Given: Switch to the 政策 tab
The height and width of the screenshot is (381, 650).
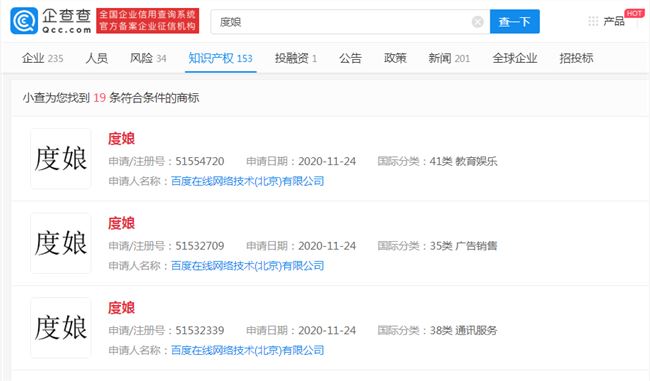Looking at the screenshot, I should (x=395, y=58).
